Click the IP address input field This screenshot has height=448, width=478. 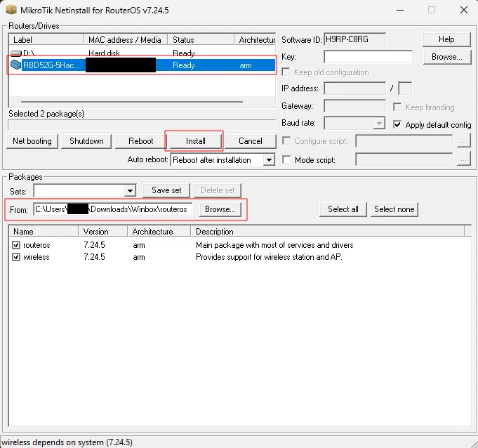tap(355, 88)
